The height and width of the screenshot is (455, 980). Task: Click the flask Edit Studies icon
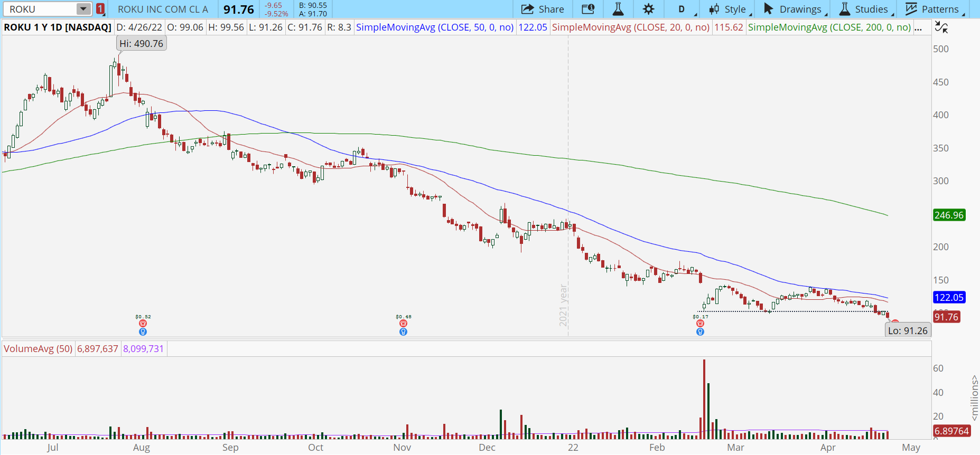pos(618,9)
